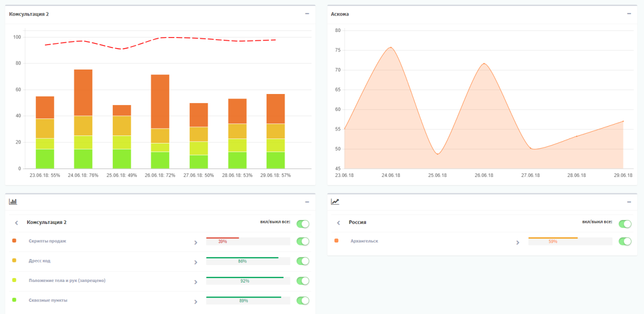Open Положение тела и рук (запрещено) item
Image resolution: width=644 pixels, height=314 pixels.
tap(67, 280)
